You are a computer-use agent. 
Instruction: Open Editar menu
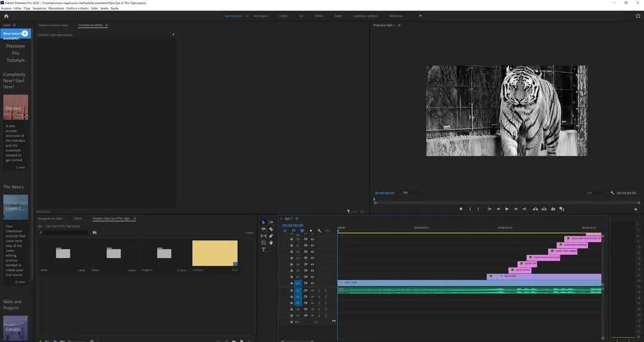pyautogui.click(x=18, y=8)
